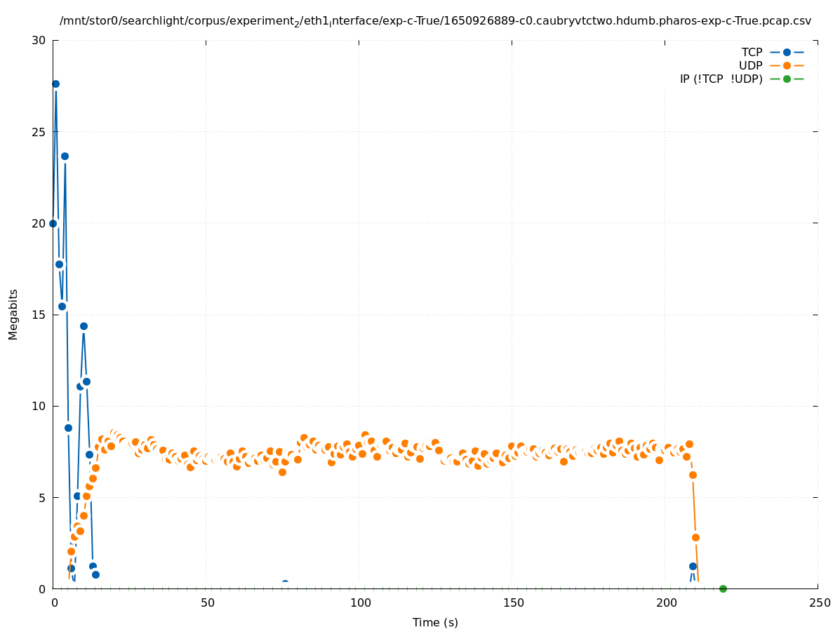Click the 15 tick label on the y-axis

coord(39,315)
